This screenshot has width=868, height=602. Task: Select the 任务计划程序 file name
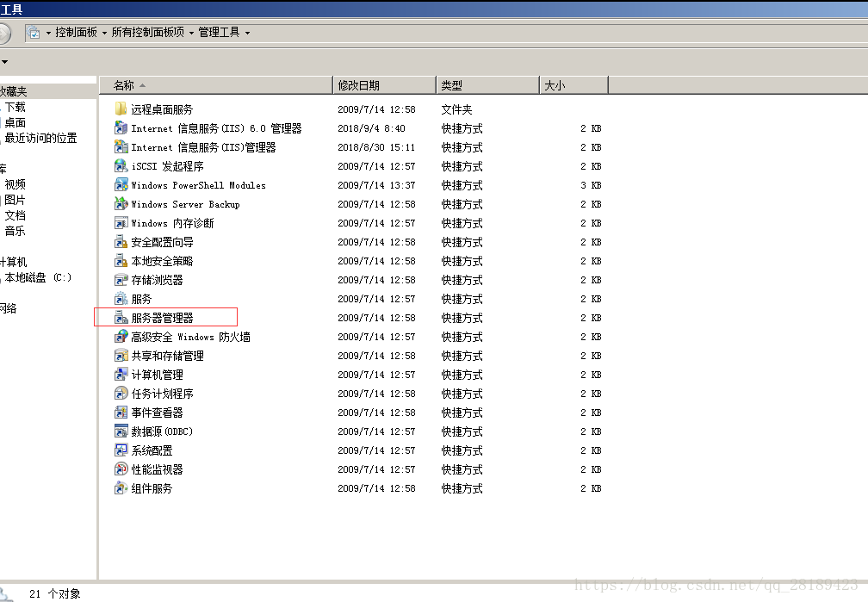pyautogui.click(x=162, y=394)
